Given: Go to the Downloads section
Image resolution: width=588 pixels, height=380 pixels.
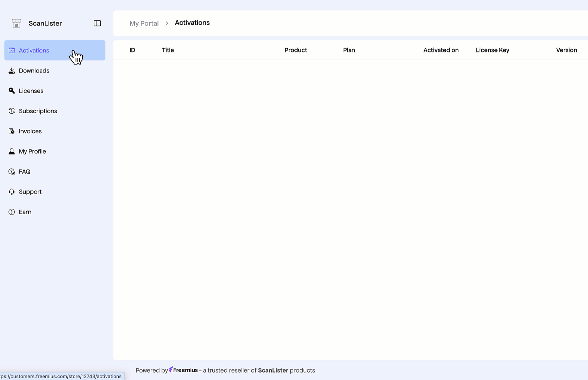Looking at the screenshot, I should pyautogui.click(x=55, y=71).
